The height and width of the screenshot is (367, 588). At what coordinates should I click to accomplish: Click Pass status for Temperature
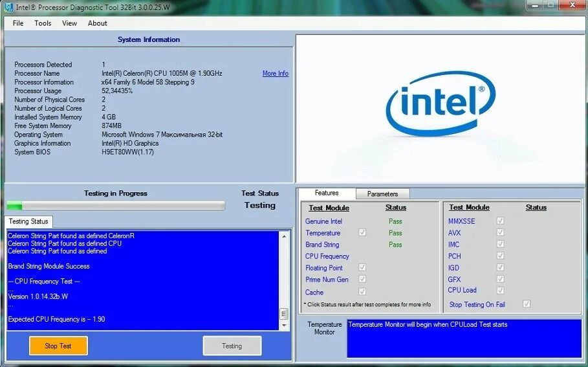pyautogui.click(x=395, y=233)
